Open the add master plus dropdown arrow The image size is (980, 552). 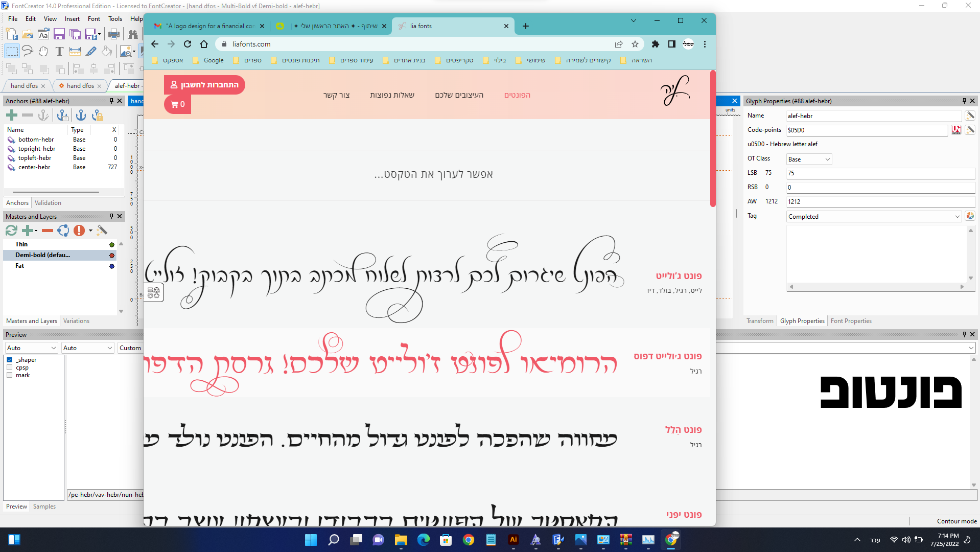(36, 231)
